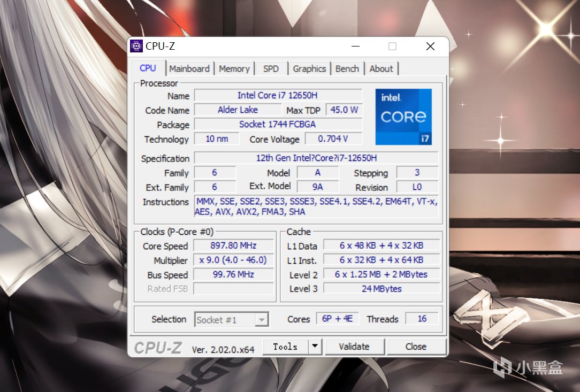Image resolution: width=580 pixels, height=392 pixels.
Task: Click the 45.0 W Max TDP value
Action: coord(344,110)
